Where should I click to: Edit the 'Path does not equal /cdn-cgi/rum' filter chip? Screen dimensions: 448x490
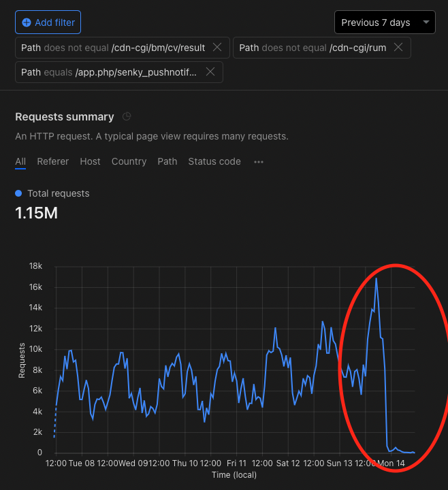312,48
